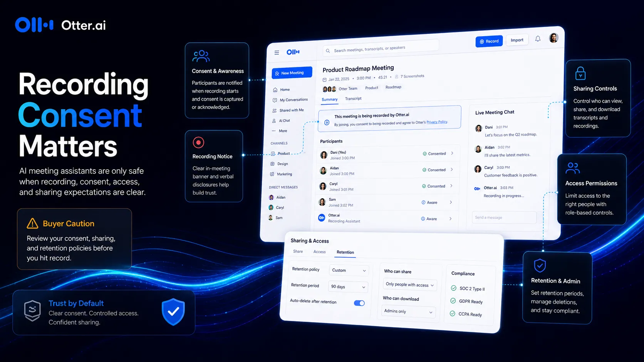
Task: Click the Send a message chat field
Action: tap(504, 217)
